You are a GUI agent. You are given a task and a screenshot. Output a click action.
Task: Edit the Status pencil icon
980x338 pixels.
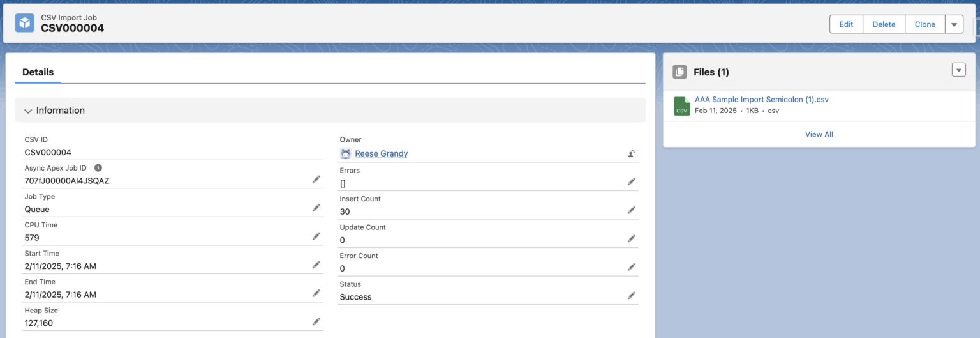632,296
